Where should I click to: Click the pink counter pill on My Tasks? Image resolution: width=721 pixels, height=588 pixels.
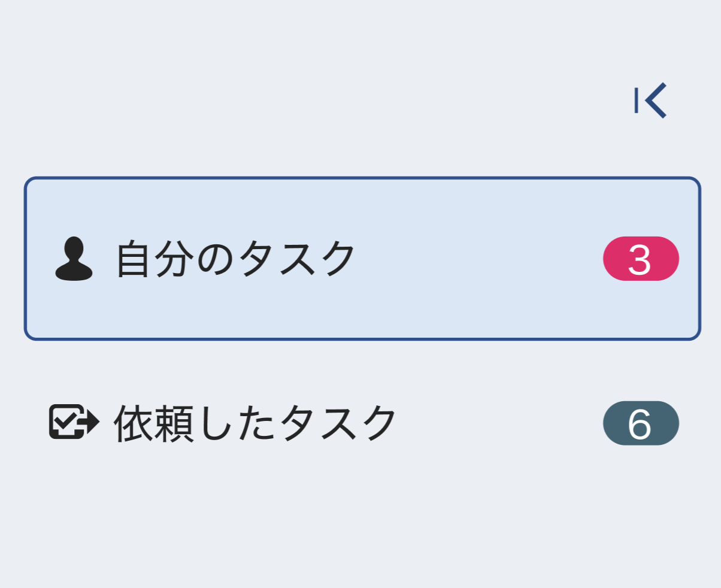click(642, 257)
